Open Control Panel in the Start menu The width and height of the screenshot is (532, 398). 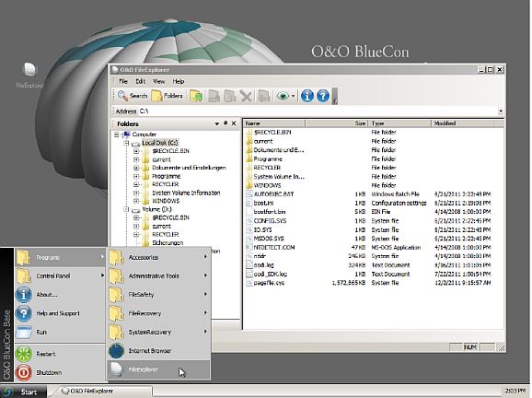[61, 276]
